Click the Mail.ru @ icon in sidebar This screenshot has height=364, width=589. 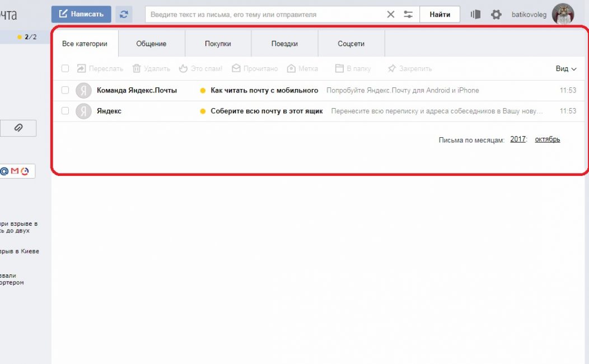coord(4,171)
